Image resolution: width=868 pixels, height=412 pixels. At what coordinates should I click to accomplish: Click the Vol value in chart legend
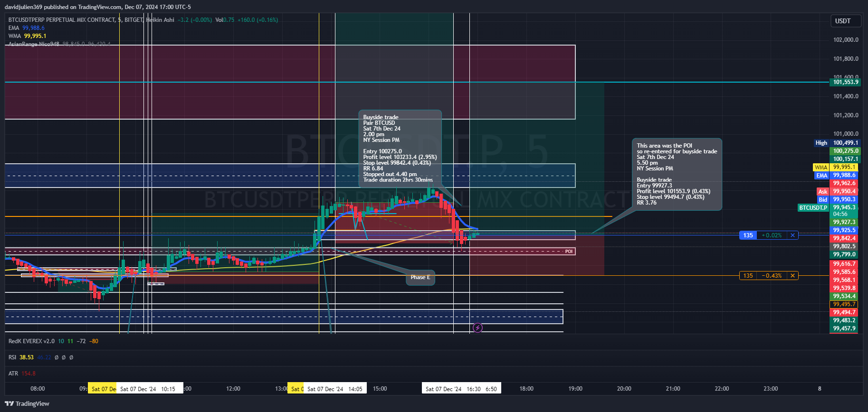pos(225,20)
